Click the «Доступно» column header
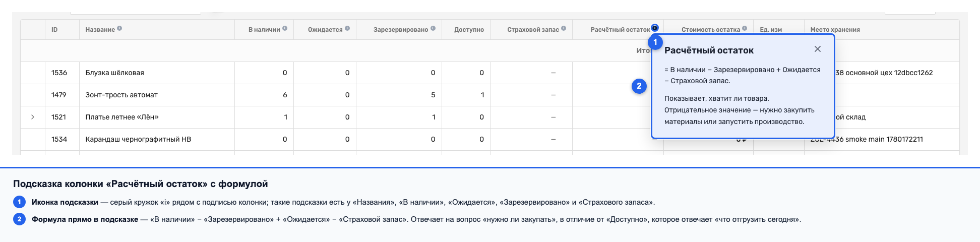Image resolution: width=980 pixels, height=242 pixels. tap(469, 30)
